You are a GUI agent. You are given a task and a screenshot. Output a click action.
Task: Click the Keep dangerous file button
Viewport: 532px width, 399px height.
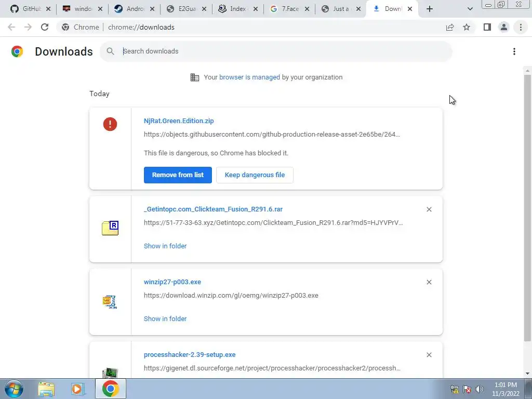click(x=255, y=175)
